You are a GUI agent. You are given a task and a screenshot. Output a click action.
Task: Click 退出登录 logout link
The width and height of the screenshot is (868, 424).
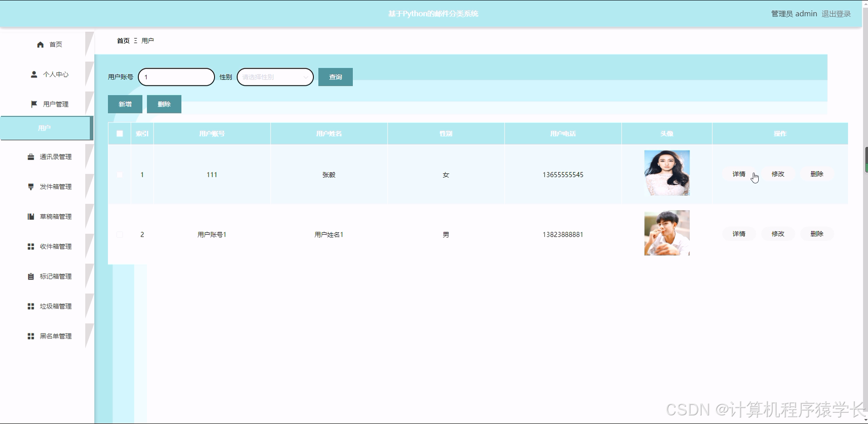[x=836, y=14]
